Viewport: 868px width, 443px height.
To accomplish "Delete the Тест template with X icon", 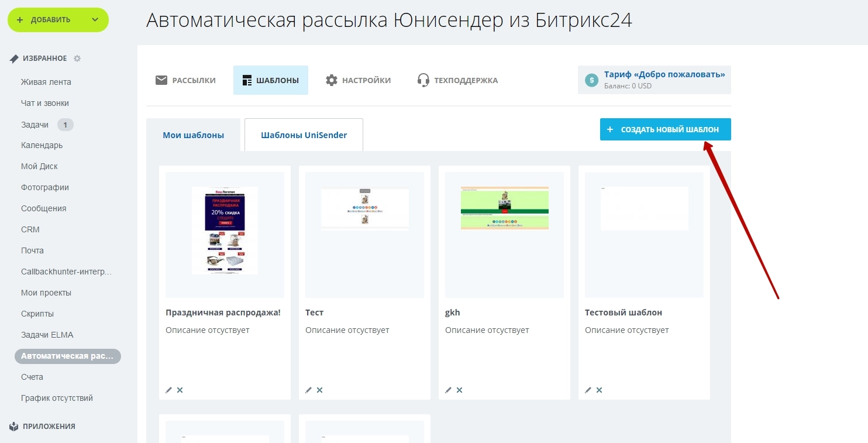I will [319, 390].
